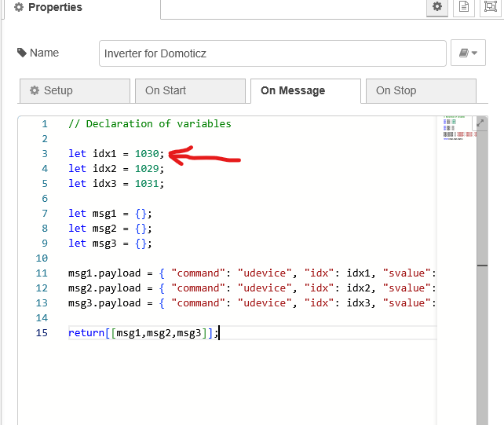
Task: Click "let msg2 = {};" on line 8
Action: click(110, 229)
